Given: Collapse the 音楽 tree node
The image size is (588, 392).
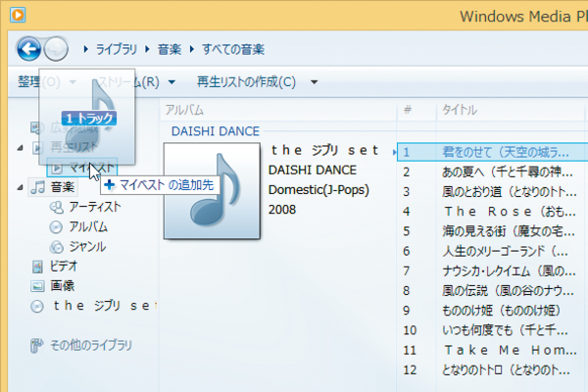Looking at the screenshot, I should pyautogui.click(x=20, y=187).
